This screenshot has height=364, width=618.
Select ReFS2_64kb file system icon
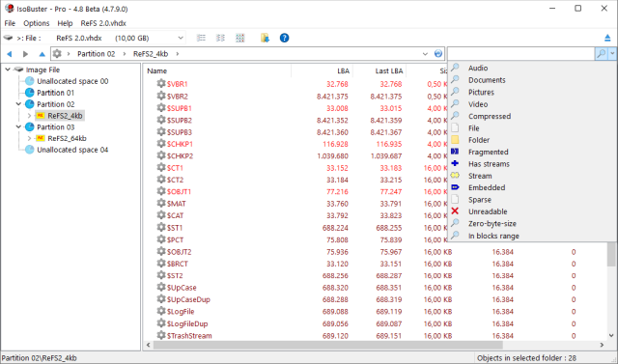(x=41, y=138)
